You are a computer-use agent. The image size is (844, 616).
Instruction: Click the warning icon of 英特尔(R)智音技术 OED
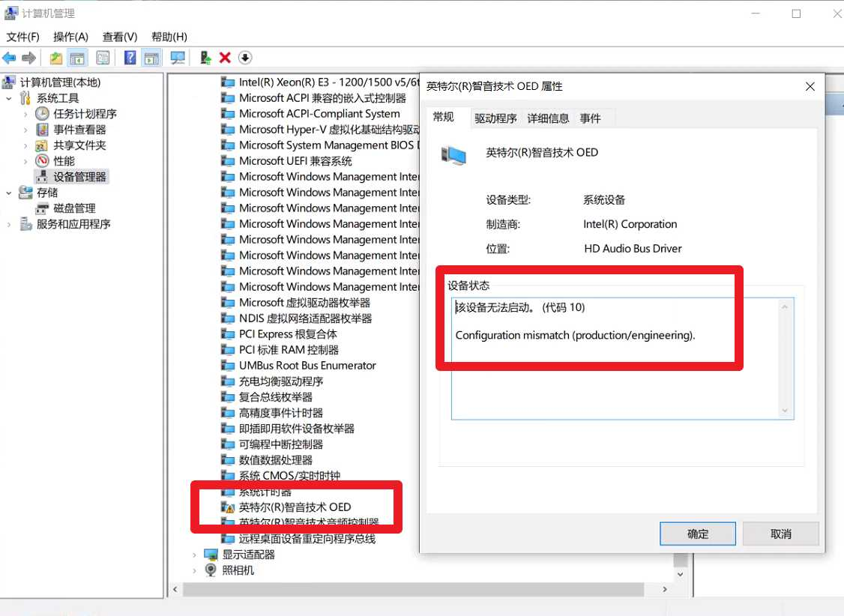click(x=228, y=507)
